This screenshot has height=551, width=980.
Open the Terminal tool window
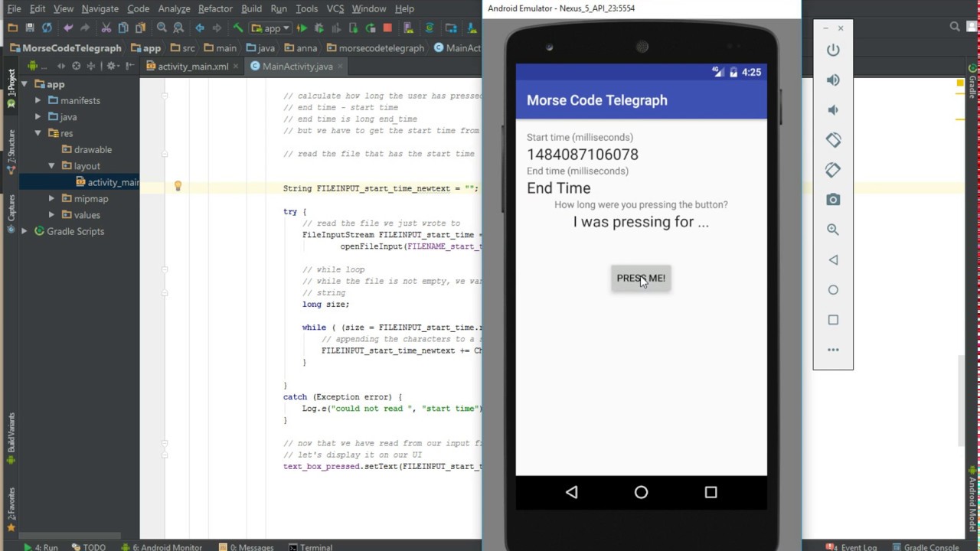point(310,547)
